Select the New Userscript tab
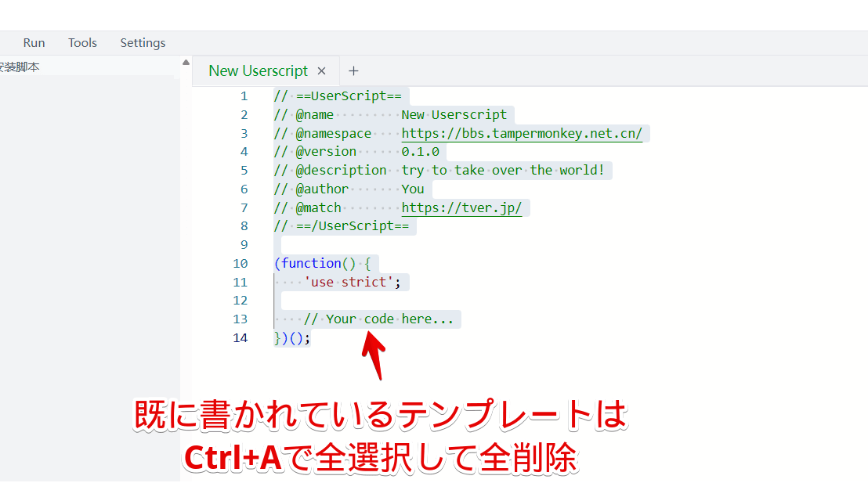This screenshot has width=868, height=483. (258, 70)
